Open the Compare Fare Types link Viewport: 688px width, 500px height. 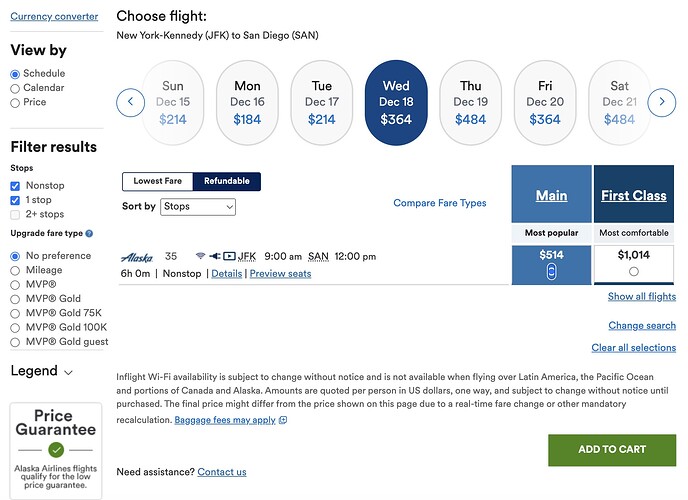[440, 203]
